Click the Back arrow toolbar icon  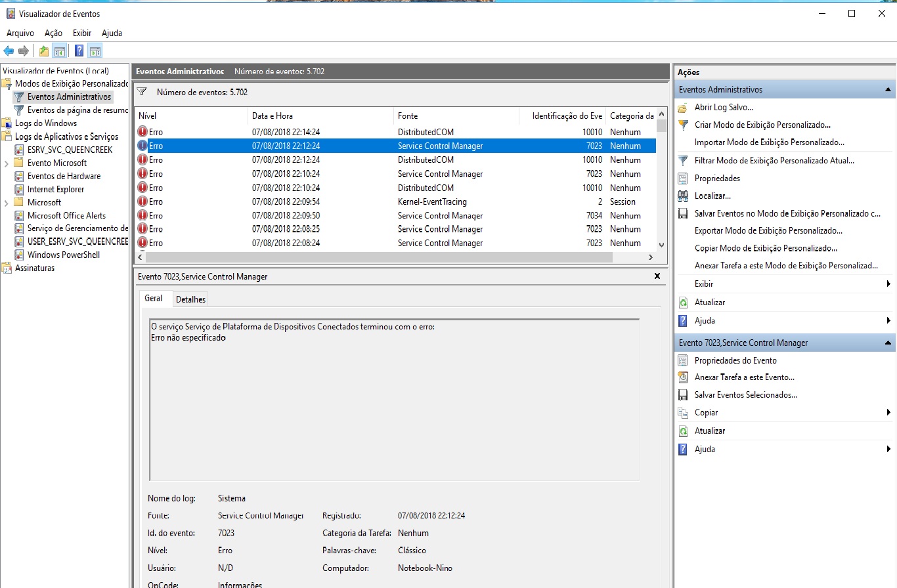[x=9, y=51]
